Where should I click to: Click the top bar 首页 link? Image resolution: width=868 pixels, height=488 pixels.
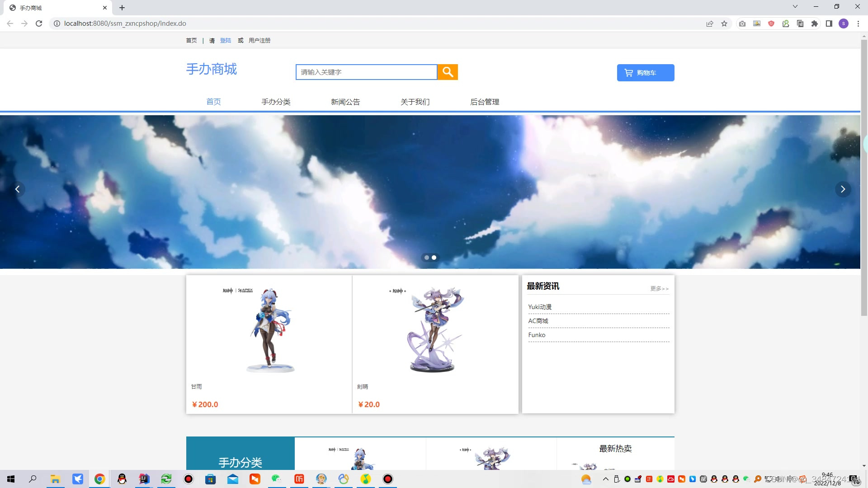[192, 41]
